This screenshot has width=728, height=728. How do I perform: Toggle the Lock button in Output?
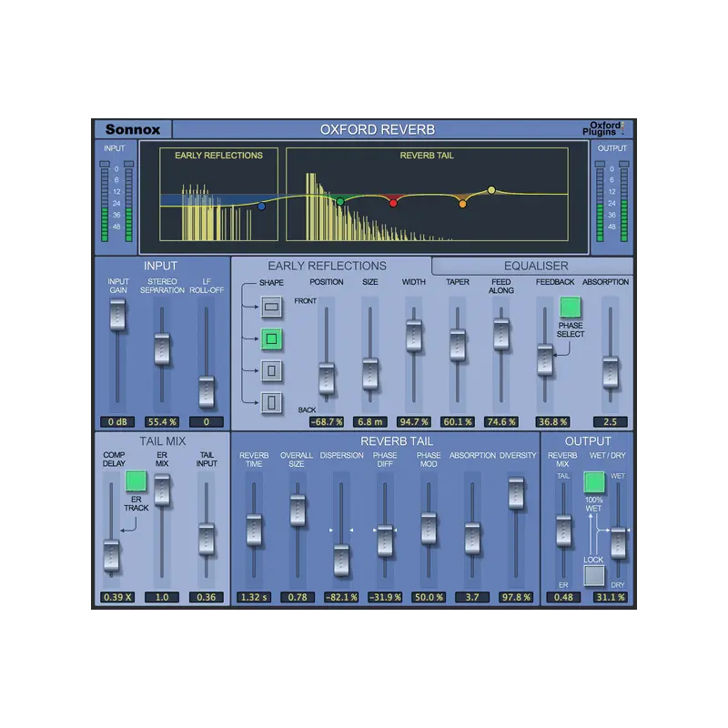[x=594, y=576]
